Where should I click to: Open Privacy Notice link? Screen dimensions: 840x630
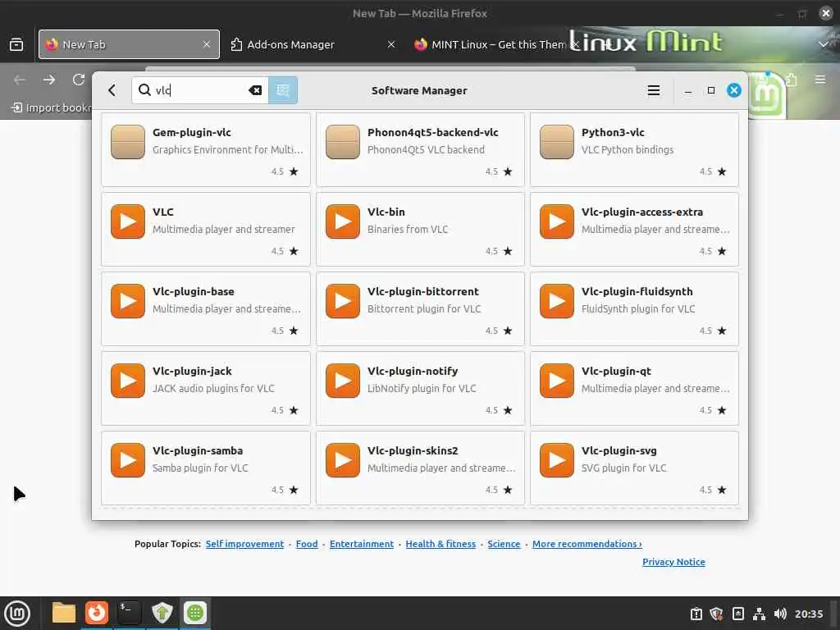point(674,562)
